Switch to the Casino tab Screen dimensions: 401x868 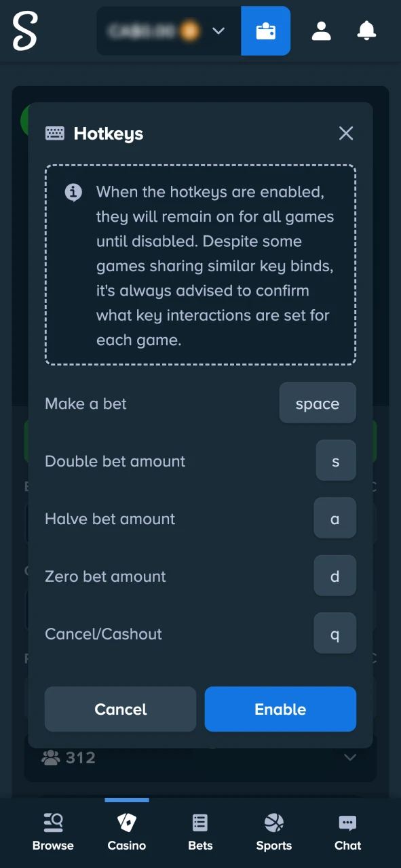tap(126, 829)
